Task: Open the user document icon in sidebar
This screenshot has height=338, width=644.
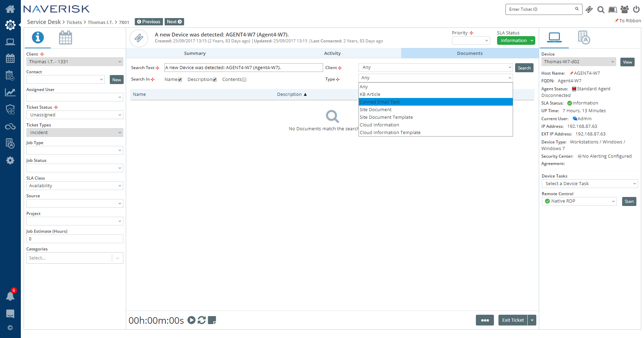Action: [10, 143]
